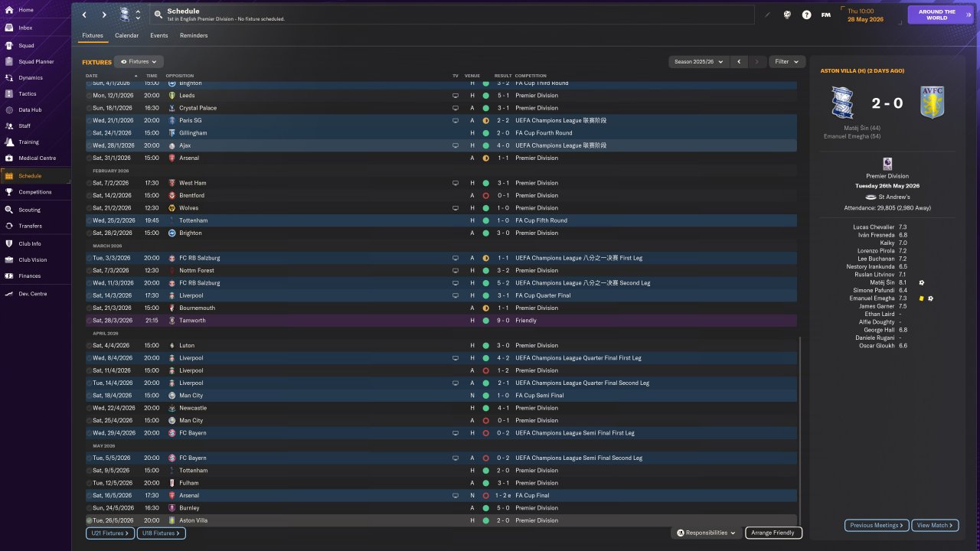Open the Filter dropdown
Viewport: 980px width, 551px height.
tap(786, 61)
